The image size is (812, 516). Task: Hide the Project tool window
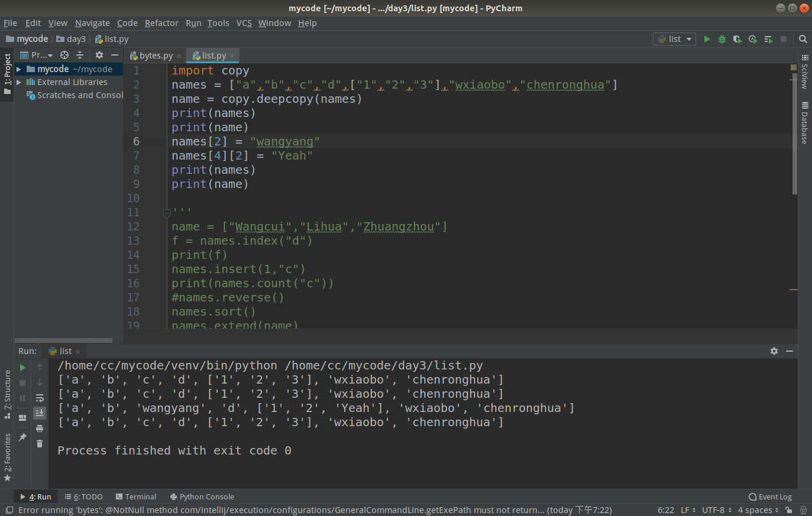click(x=115, y=55)
